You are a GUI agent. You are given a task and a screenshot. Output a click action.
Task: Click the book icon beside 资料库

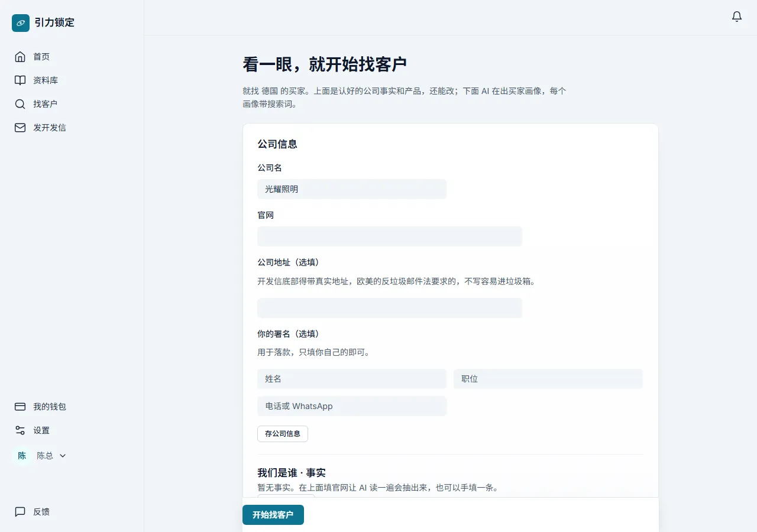tap(20, 80)
